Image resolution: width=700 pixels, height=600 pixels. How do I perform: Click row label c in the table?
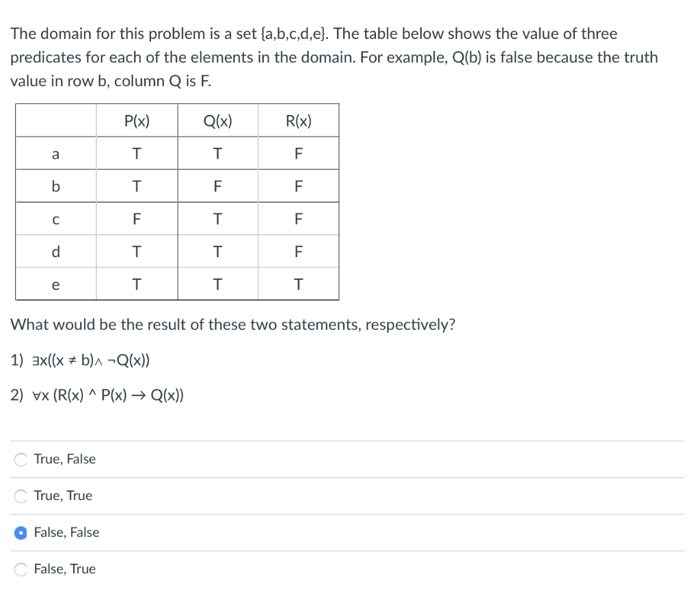pyautogui.click(x=55, y=218)
